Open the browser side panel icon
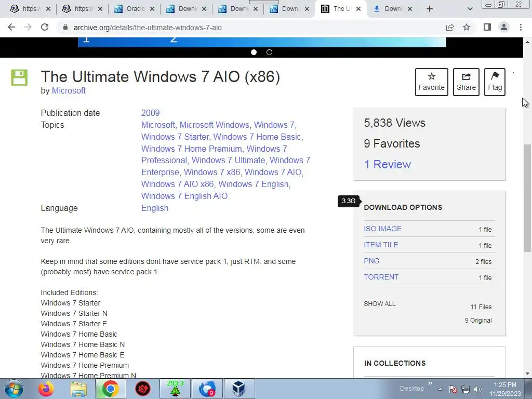 [487, 28]
